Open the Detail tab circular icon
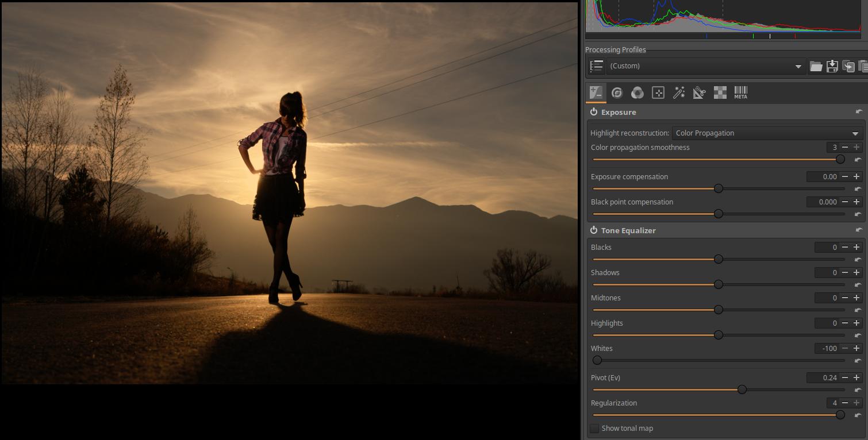This screenshot has width=868, height=440. [617, 92]
